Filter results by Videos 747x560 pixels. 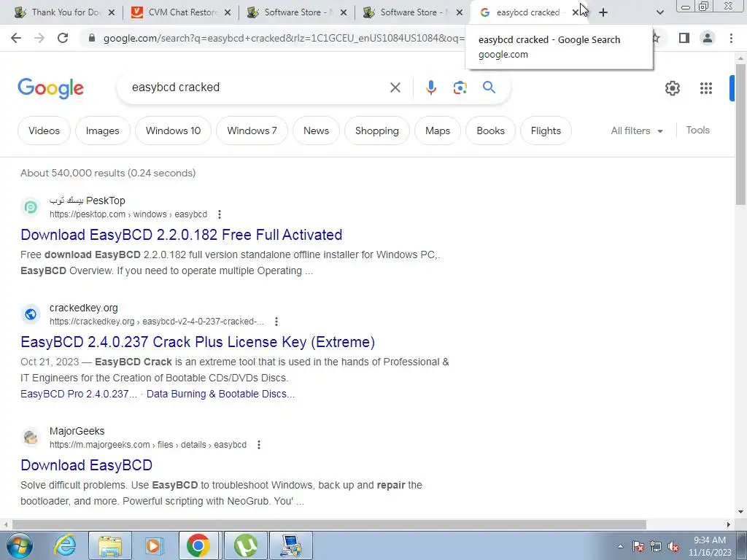click(44, 131)
